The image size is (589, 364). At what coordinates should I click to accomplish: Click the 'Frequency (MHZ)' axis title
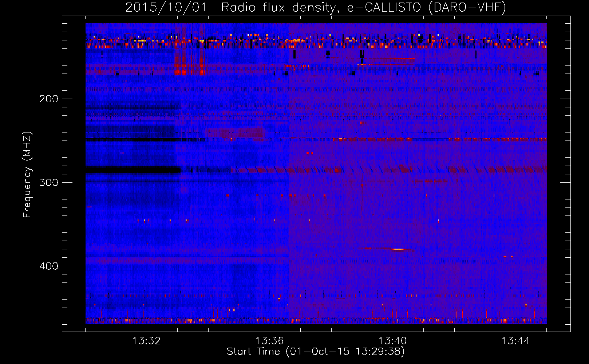coord(27,174)
